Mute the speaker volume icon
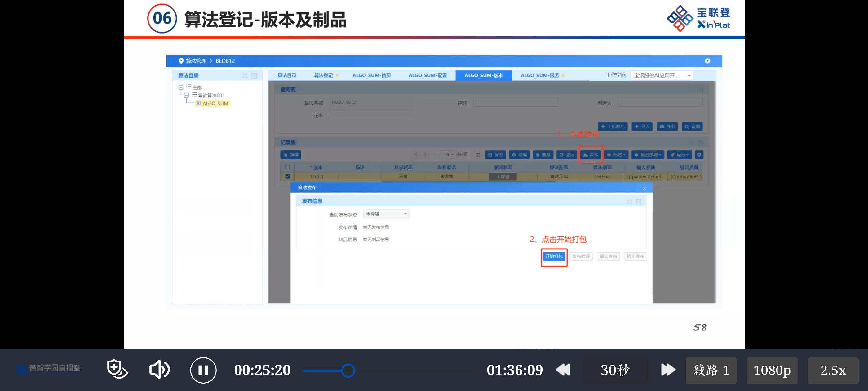The height and width of the screenshot is (391, 868). coord(159,369)
